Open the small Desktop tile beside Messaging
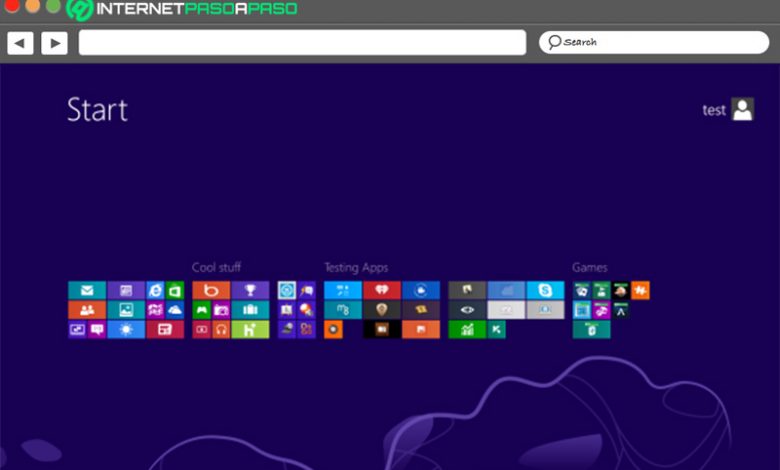 click(77, 329)
